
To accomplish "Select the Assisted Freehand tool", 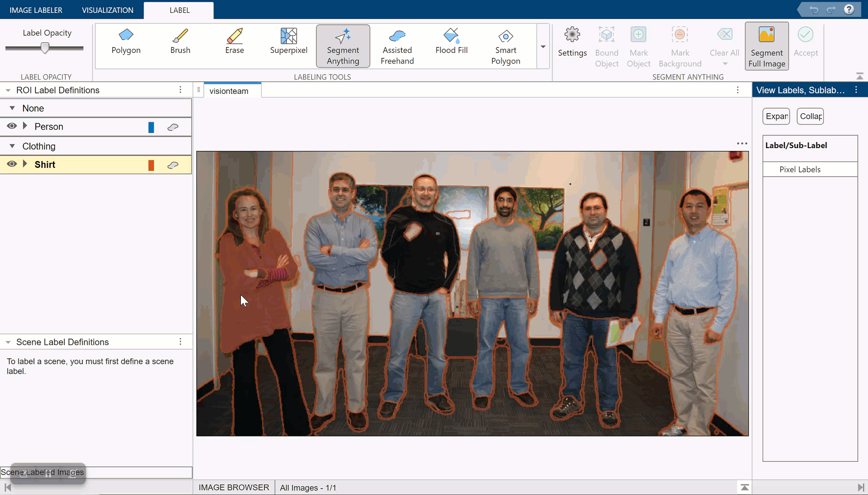I will pyautogui.click(x=397, y=47).
